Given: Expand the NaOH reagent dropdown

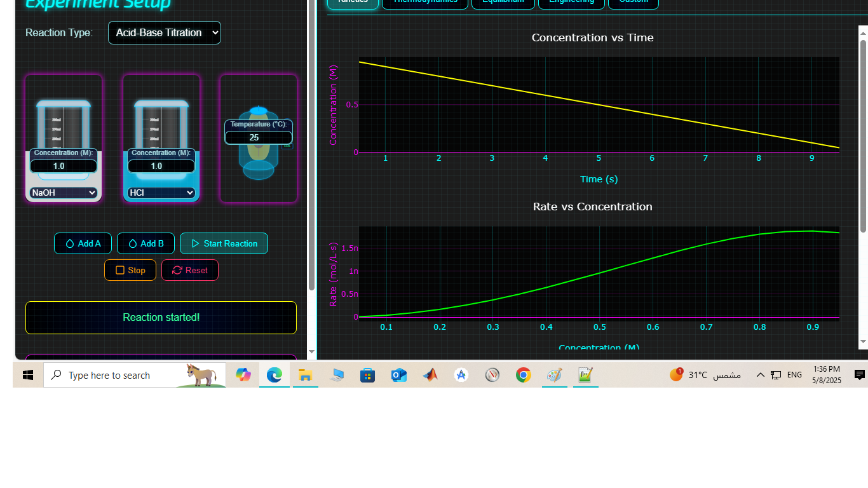Looking at the screenshot, I should tap(64, 193).
